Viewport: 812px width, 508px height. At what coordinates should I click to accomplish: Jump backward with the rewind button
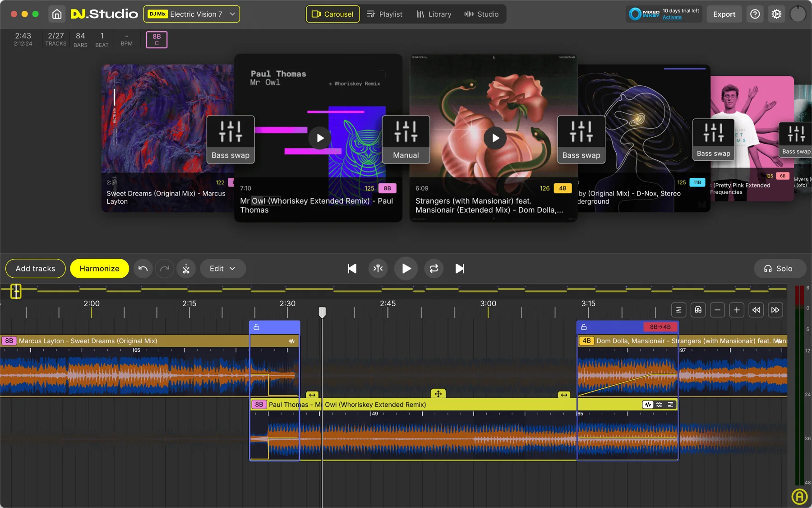coord(756,310)
